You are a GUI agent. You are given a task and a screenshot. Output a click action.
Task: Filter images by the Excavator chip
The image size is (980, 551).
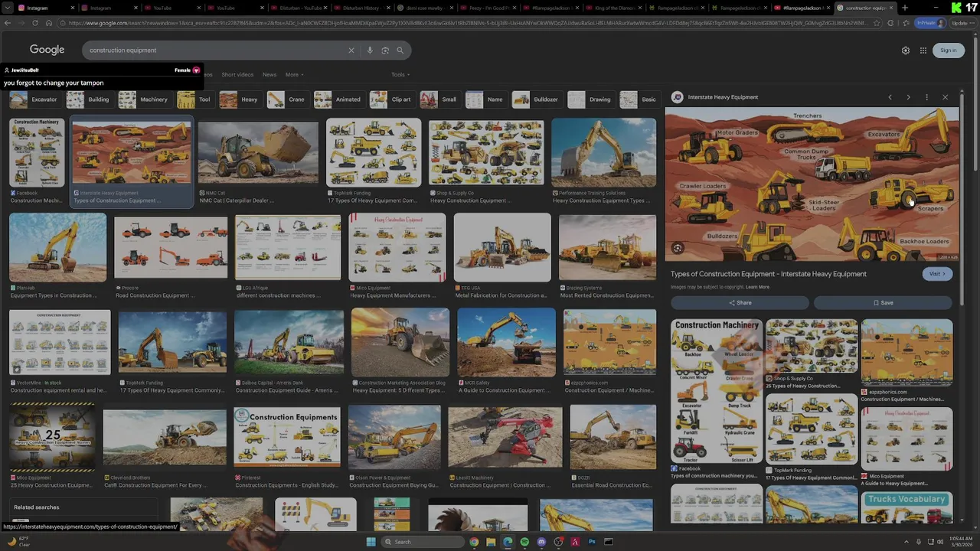tap(34, 99)
